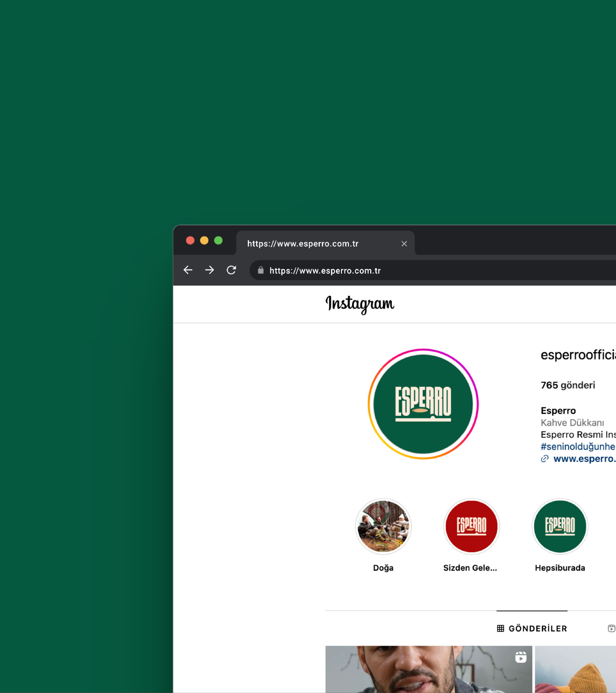Viewport: 616px width, 693px height.
Task: Click the Esperro display name
Action: click(x=558, y=411)
